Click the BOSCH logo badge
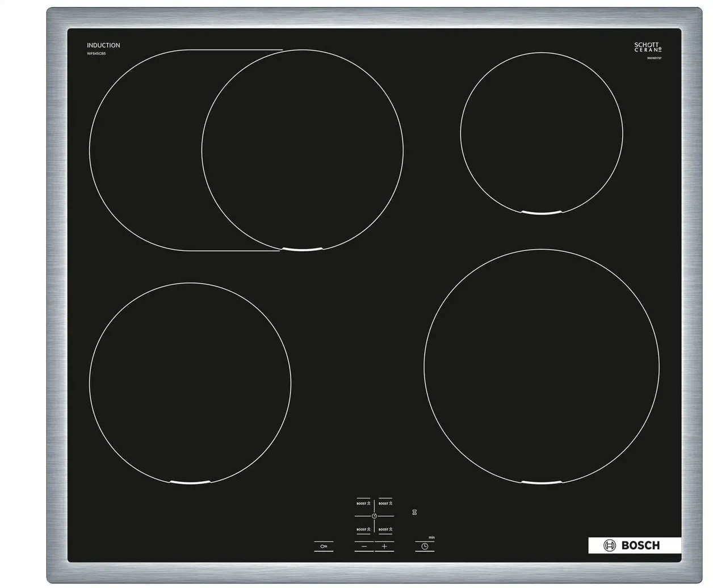 click(634, 545)
